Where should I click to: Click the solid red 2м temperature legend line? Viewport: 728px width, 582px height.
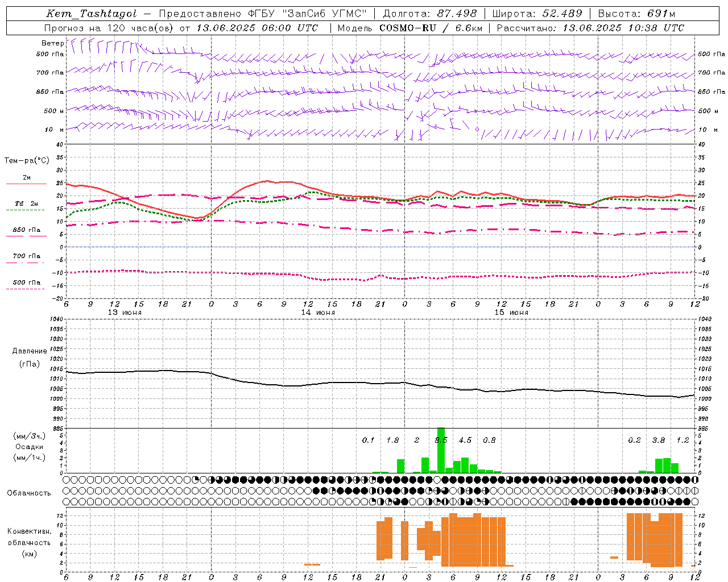click(x=26, y=184)
